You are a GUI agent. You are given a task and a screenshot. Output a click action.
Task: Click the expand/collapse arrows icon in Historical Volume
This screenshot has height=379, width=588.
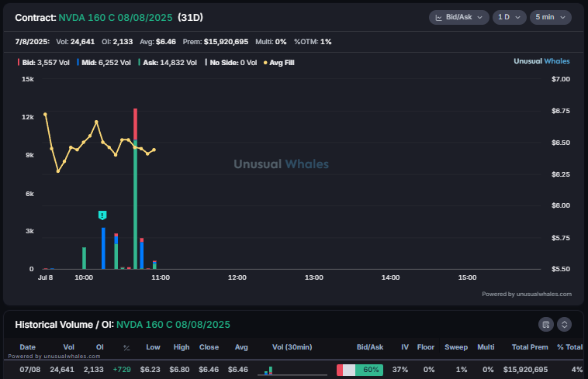565,324
